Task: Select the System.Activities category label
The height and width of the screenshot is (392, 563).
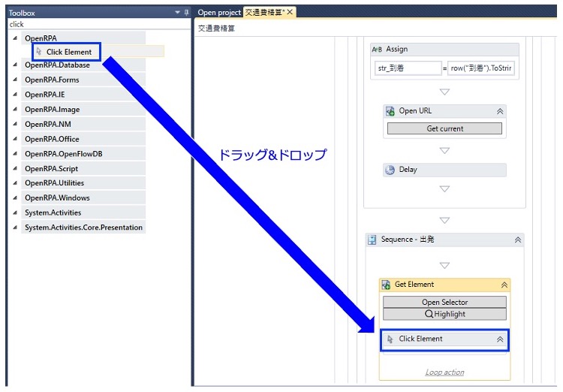Action: click(53, 213)
